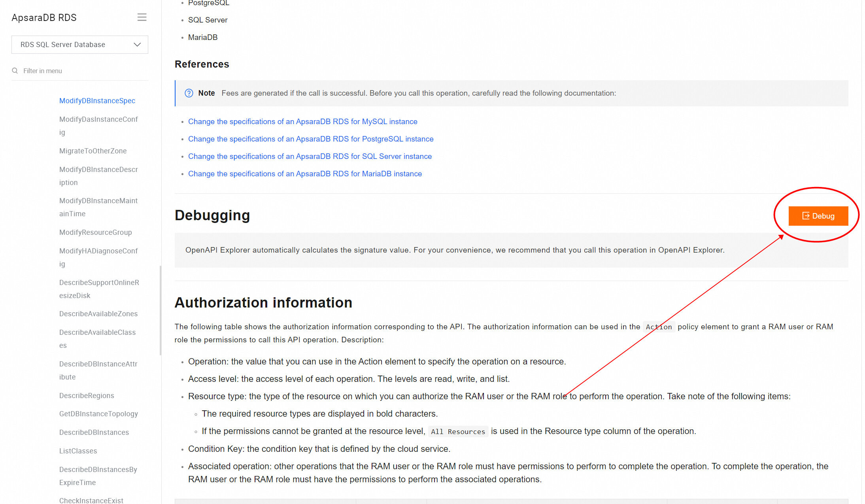Open link for MariaDB instance specifications change
The width and height of the screenshot is (865, 504).
[305, 174]
